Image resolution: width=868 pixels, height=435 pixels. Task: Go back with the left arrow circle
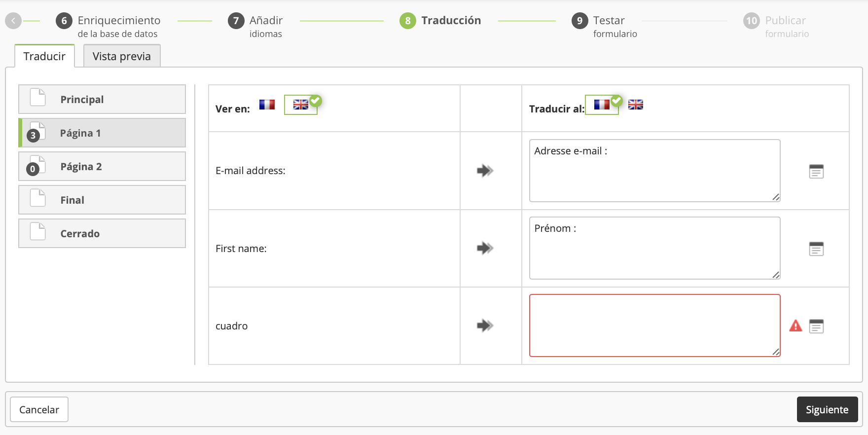(x=13, y=21)
